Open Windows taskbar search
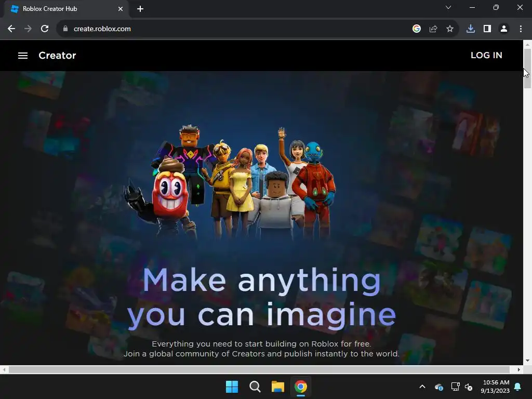Image resolution: width=532 pixels, height=399 pixels. coord(255,387)
